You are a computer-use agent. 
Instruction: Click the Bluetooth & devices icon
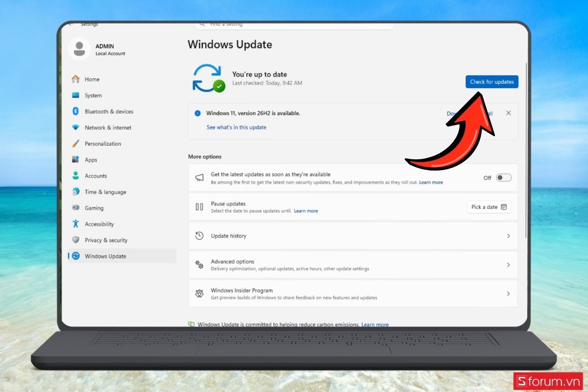coord(75,112)
